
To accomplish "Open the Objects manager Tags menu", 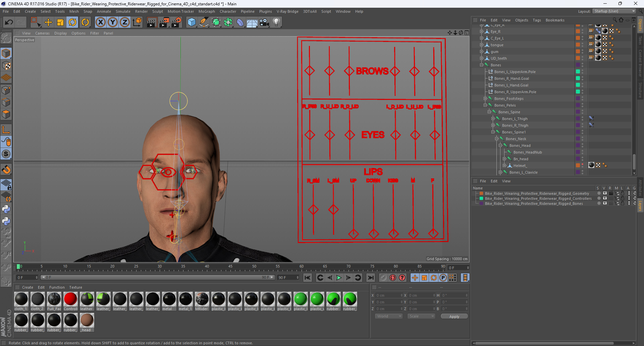I will coord(537,20).
